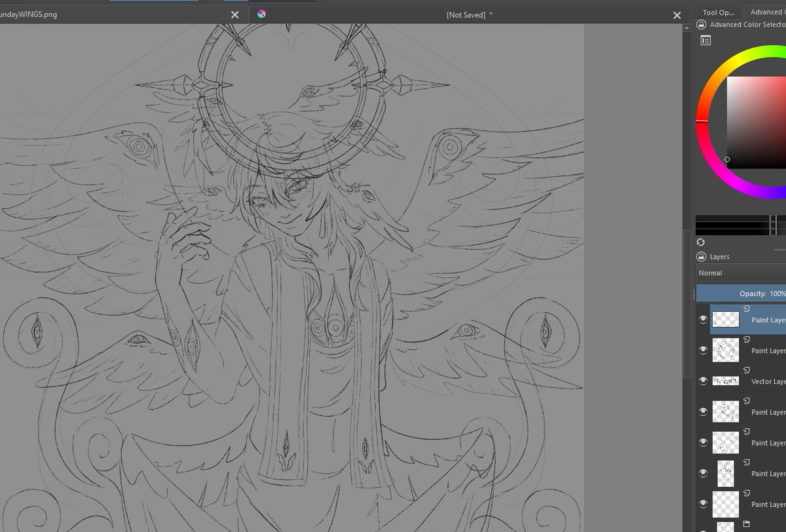Toggle visibility of the Vector Layer

(703, 381)
